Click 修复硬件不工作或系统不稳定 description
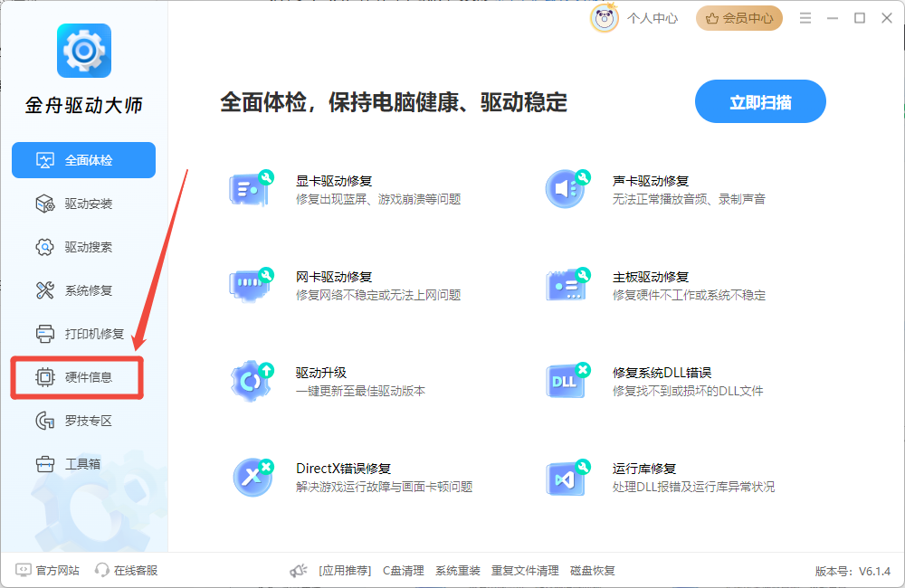905x588 pixels. coord(689,295)
